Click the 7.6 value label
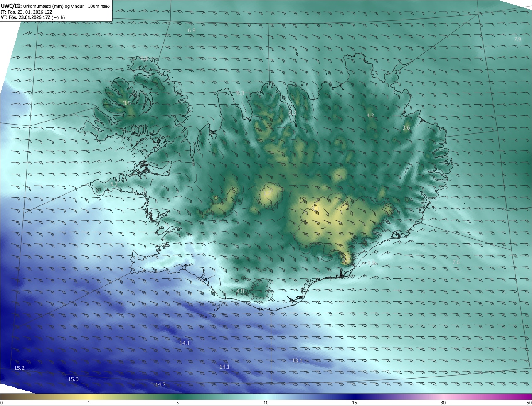 [x=456, y=262]
